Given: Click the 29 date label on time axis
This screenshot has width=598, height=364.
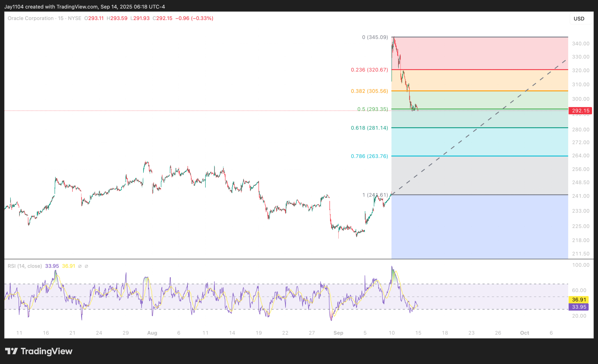Looking at the screenshot, I should point(125,333).
